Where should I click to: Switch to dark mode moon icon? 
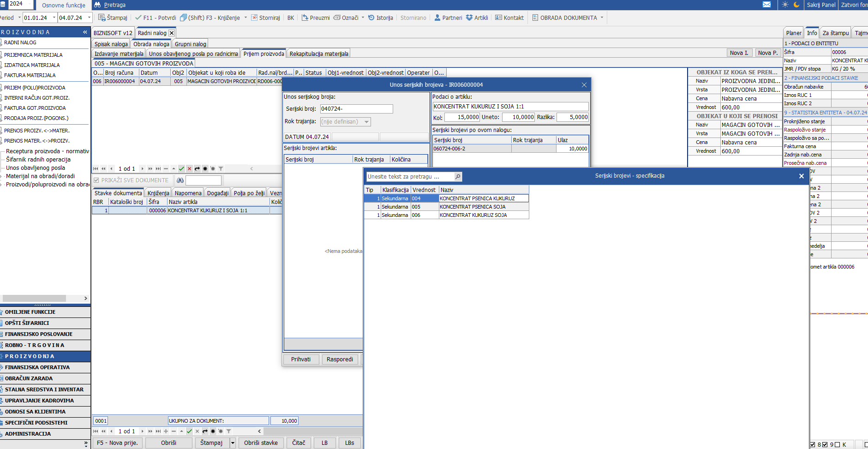pos(796,5)
